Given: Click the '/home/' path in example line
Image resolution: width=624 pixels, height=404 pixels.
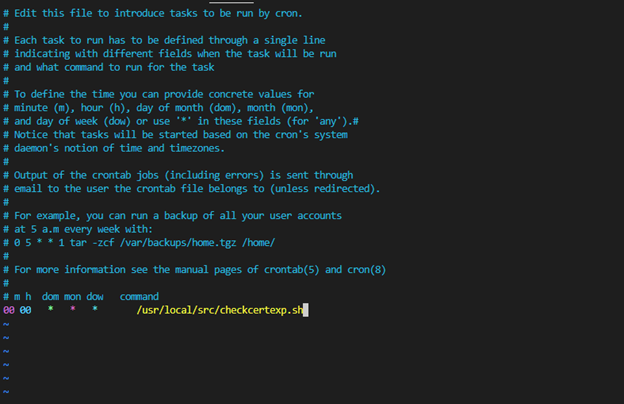Looking at the screenshot, I should click(258, 242).
